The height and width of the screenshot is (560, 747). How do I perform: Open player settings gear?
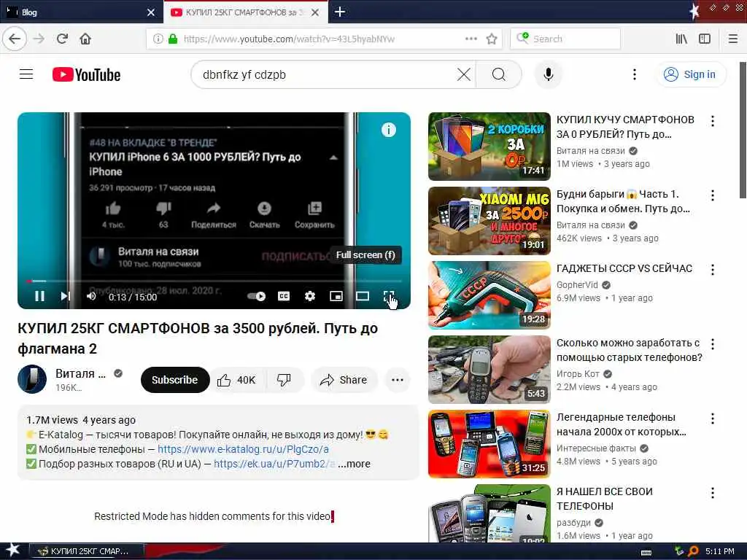point(309,296)
